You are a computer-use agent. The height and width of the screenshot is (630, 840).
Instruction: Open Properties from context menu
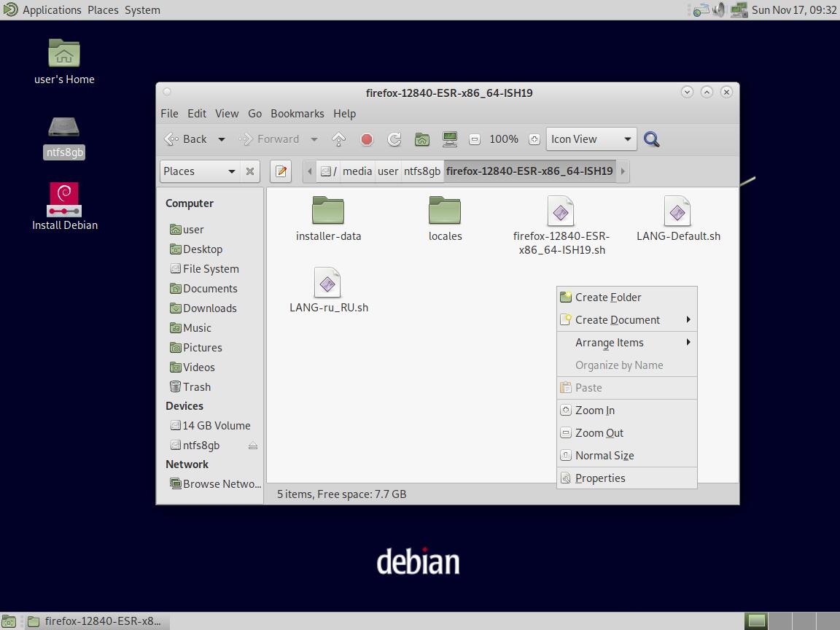pyautogui.click(x=627, y=478)
